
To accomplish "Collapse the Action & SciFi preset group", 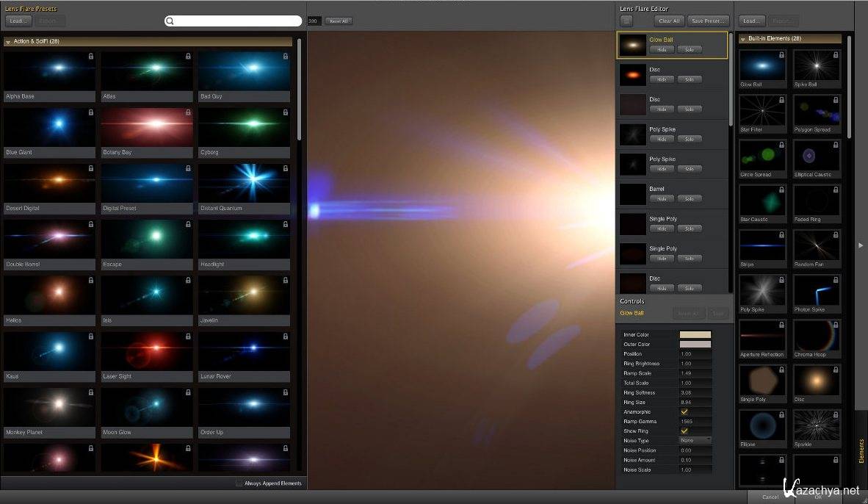I will pos(8,42).
